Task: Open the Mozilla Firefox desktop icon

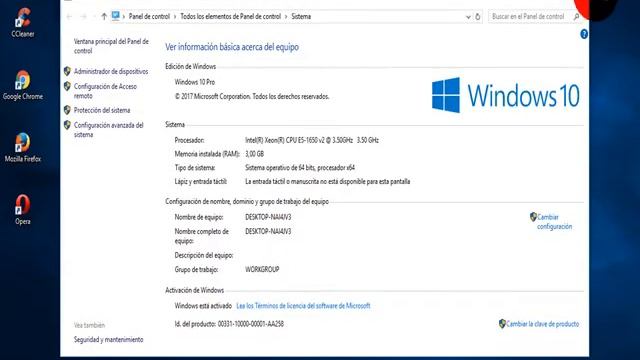Action: (x=23, y=147)
